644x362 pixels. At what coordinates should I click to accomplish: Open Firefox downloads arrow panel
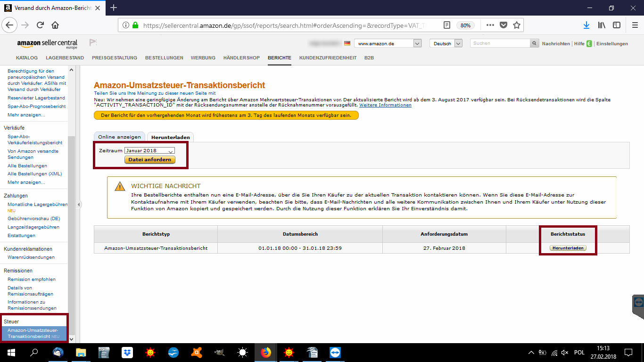[586, 25]
